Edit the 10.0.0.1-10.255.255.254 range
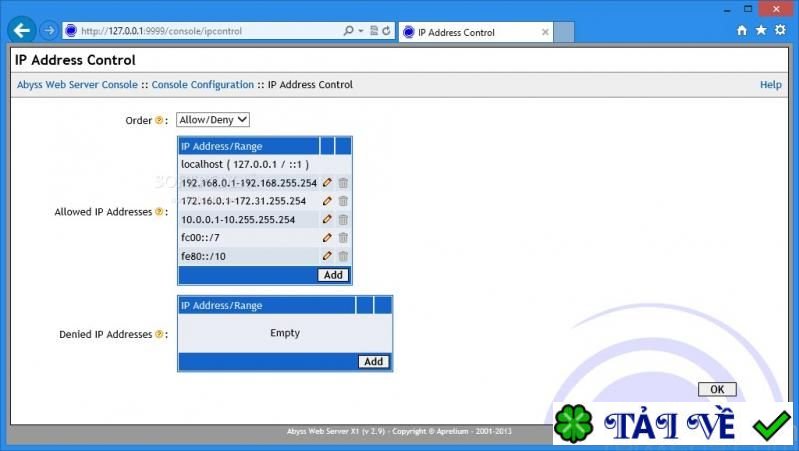Image resolution: width=799 pixels, height=451 pixels. tap(327, 219)
